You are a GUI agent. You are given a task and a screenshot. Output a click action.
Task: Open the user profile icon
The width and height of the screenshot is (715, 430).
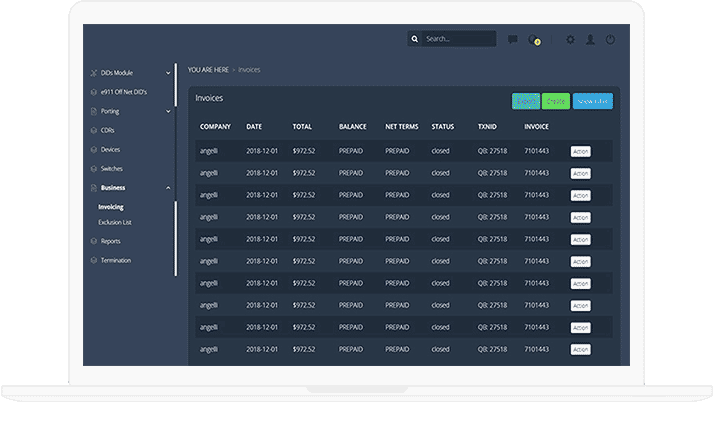click(x=590, y=40)
